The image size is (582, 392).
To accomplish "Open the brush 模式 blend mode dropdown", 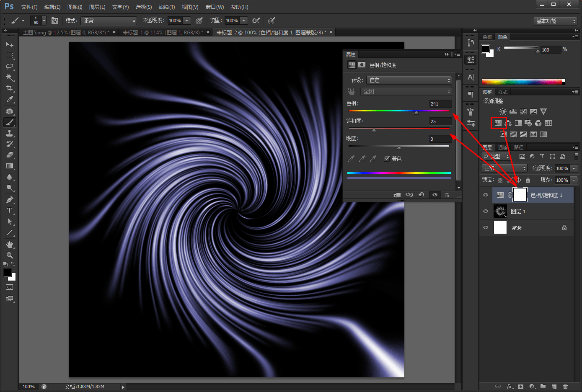I will pos(109,21).
